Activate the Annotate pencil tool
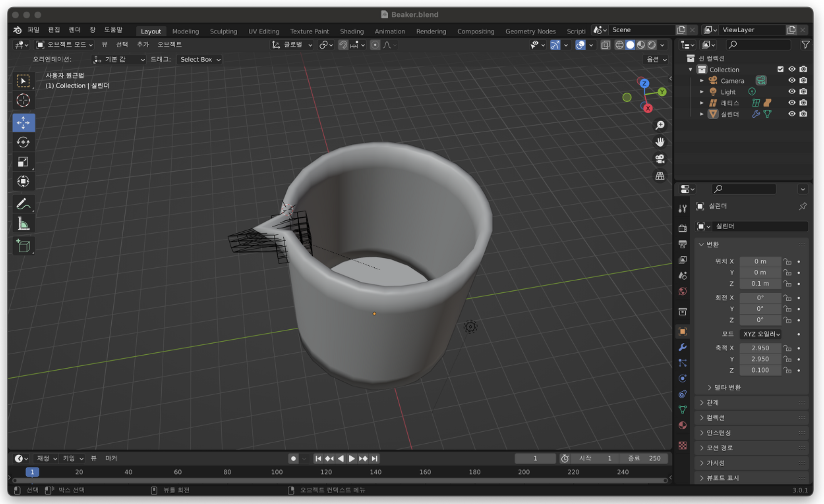824x504 pixels. 23,204
